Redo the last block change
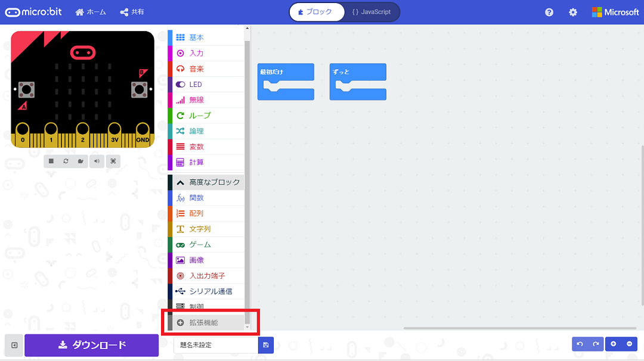This screenshot has height=361, width=644. (596, 344)
